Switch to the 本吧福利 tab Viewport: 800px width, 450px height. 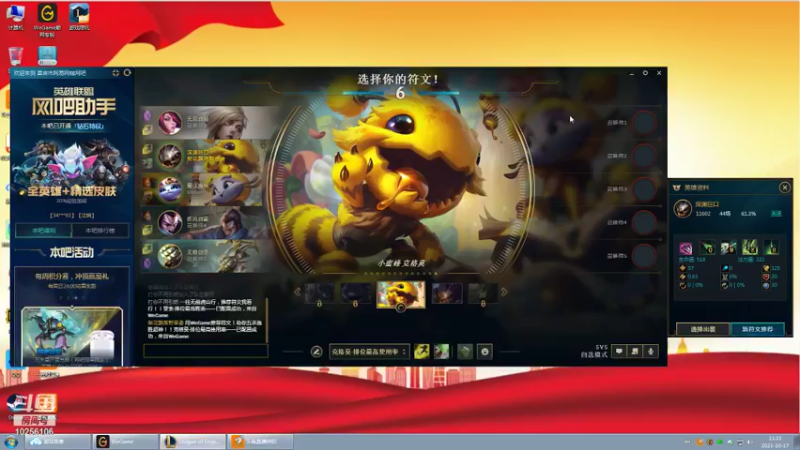click(x=44, y=231)
